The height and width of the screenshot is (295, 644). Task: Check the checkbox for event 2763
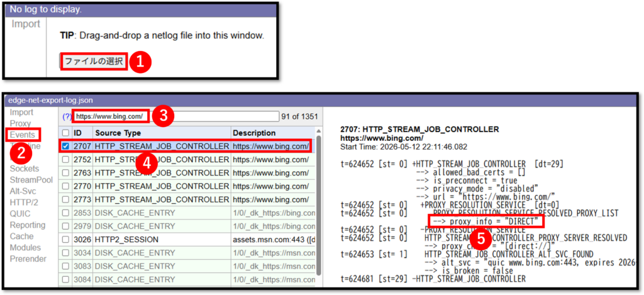click(65, 172)
